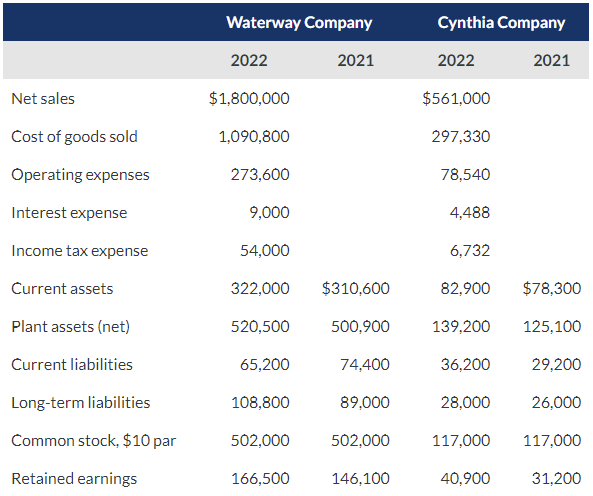Select current liabilities value 65,200

click(265, 365)
